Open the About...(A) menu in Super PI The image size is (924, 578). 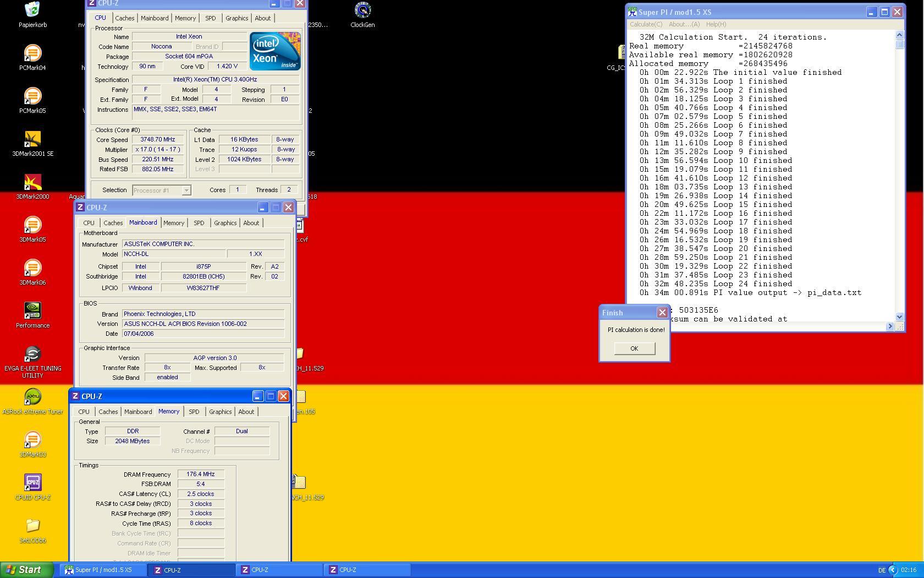click(684, 24)
